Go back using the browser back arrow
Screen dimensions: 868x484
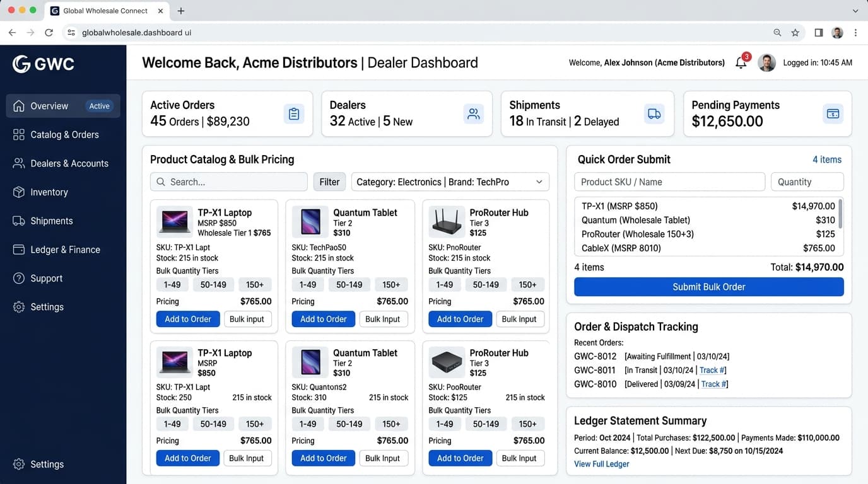[x=12, y=33]
